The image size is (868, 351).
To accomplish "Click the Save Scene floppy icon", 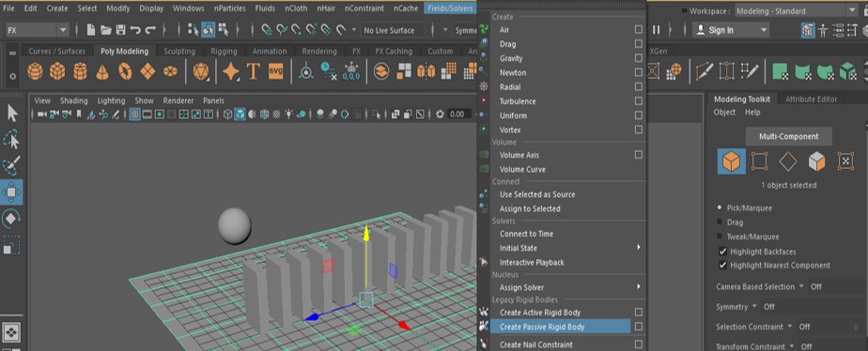I will click(120, 30).
